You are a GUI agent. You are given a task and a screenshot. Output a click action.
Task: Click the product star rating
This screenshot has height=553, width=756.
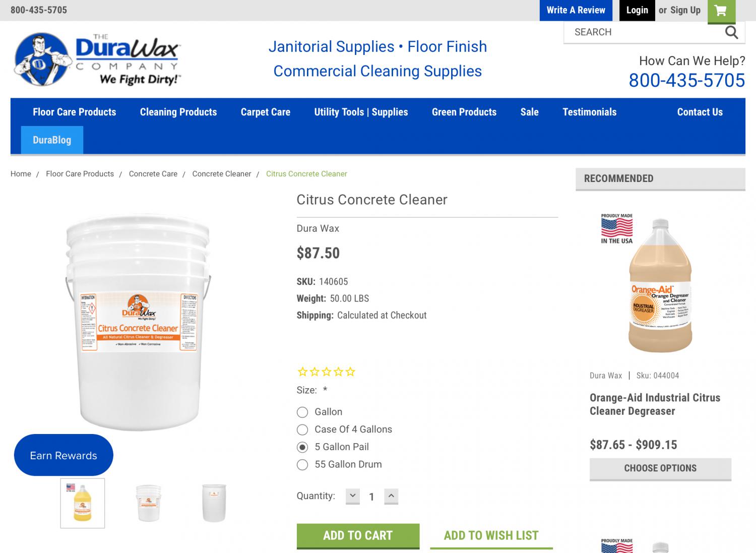[x=327, y=372]
